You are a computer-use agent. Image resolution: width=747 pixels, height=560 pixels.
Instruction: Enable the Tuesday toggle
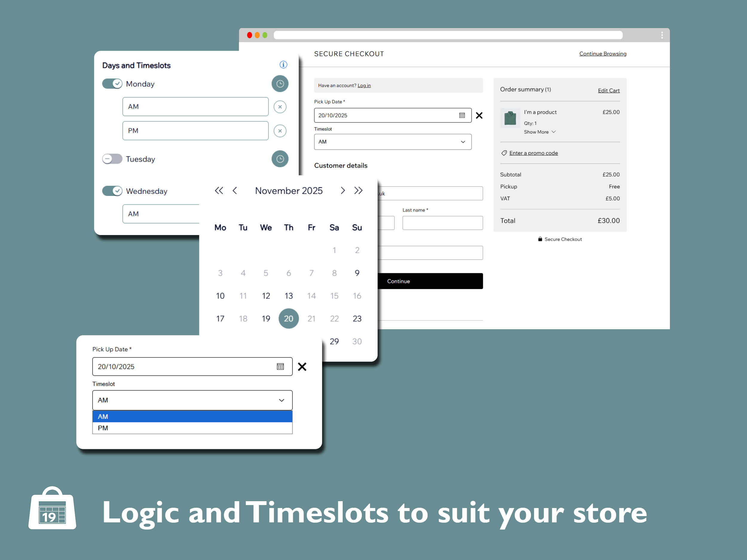click(112, 159)
